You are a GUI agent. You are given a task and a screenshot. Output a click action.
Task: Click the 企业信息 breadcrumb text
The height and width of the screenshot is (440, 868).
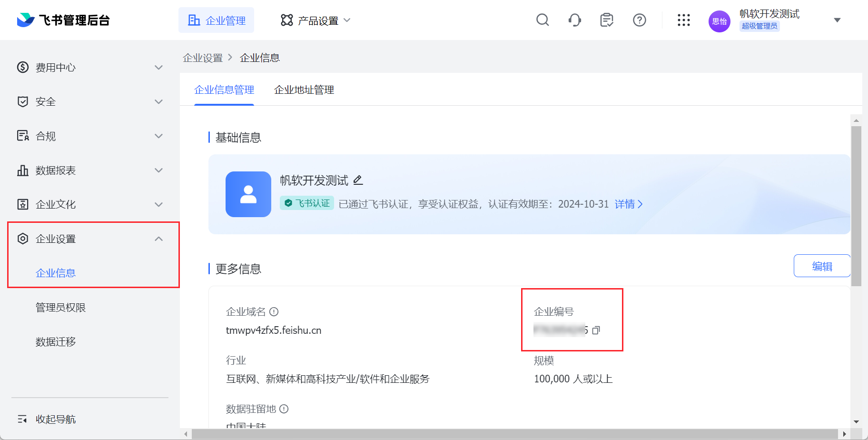point(260,58)
